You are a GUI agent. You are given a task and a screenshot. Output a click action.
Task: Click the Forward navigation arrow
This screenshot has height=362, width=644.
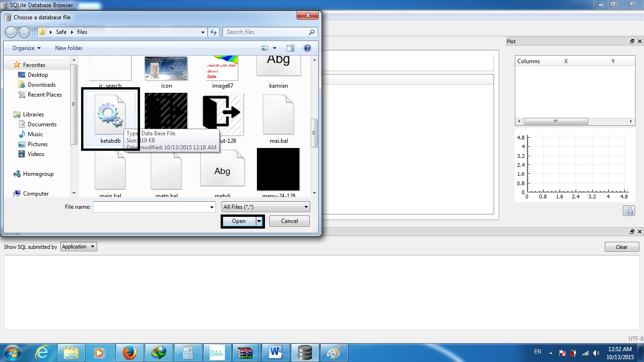[x=24, y=32]
